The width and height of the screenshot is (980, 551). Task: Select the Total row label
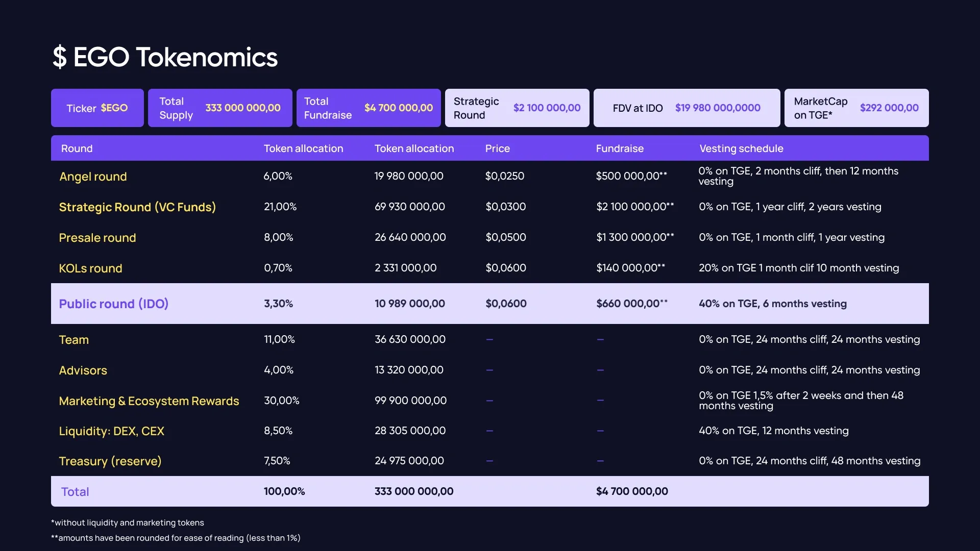75,492
